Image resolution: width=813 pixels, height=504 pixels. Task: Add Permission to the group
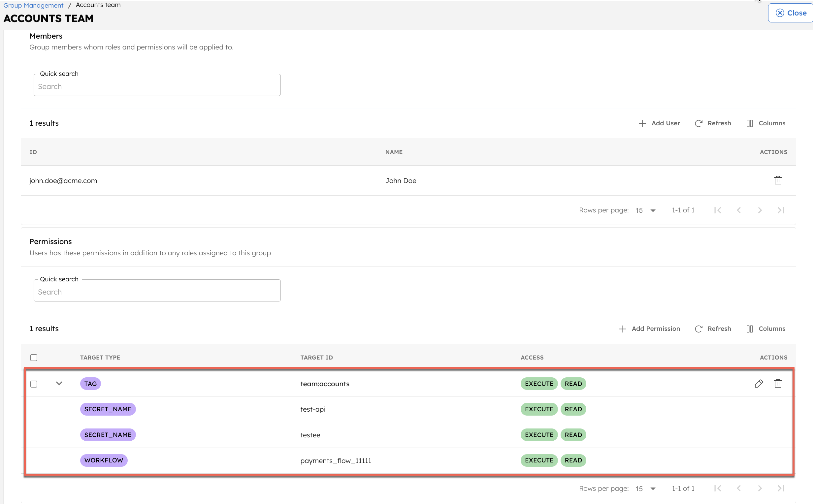tap(649, 329)
